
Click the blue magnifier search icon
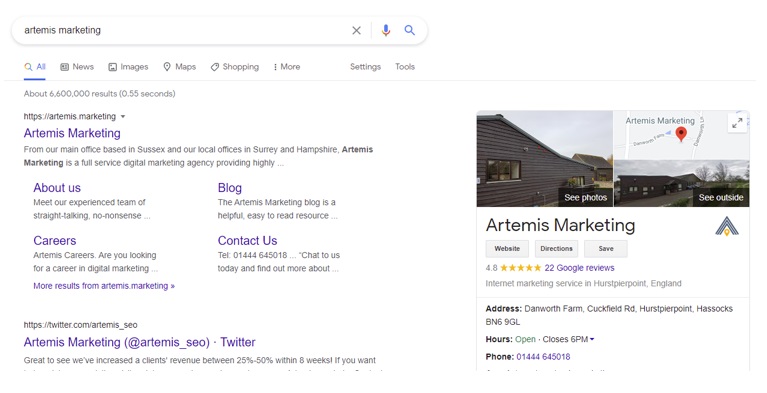(x=409, y=30)
